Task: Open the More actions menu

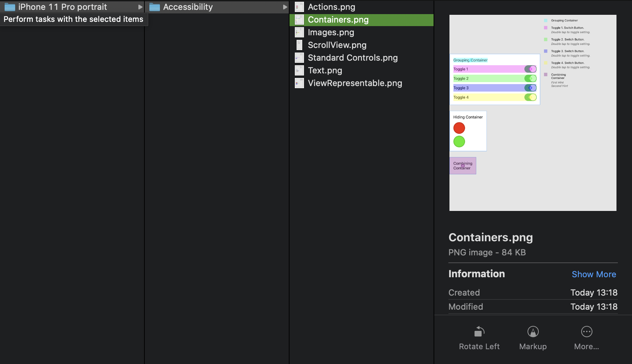Action: [586, 332]
